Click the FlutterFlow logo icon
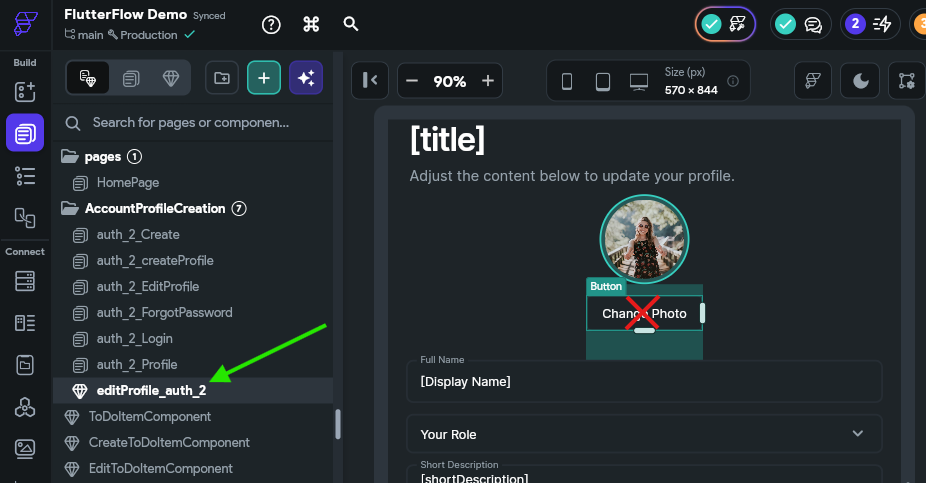 click(x=25, y=24)
